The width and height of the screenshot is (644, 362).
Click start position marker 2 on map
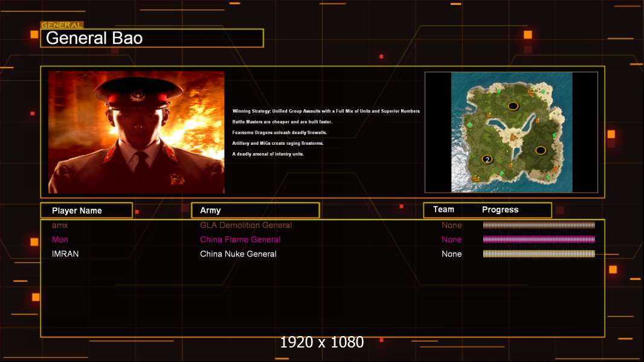click(487, 159)
